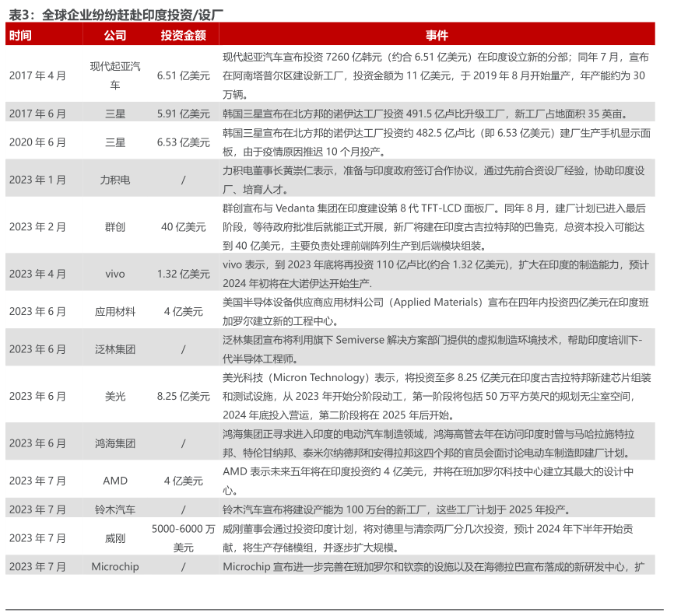Screen dimensions: 674x616
Task: Click the "2017年4月" date cell
Action: [x=37, y=75]
